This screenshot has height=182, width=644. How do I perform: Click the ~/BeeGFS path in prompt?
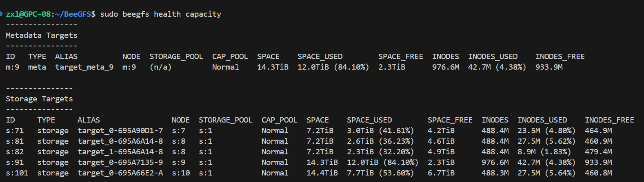[73, 14]
